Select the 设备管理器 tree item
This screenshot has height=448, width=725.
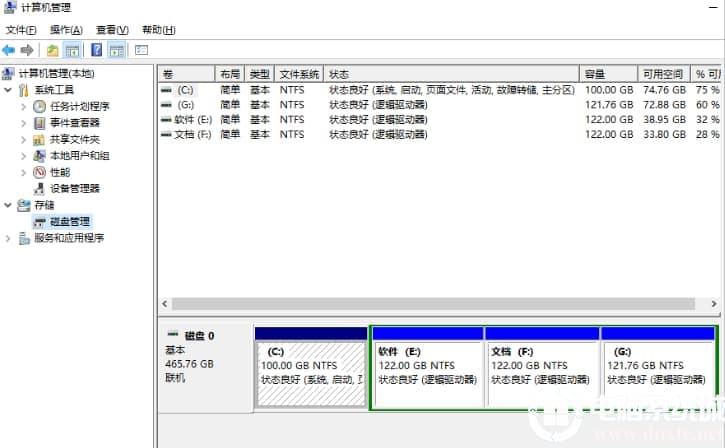[x=75, y=189]
